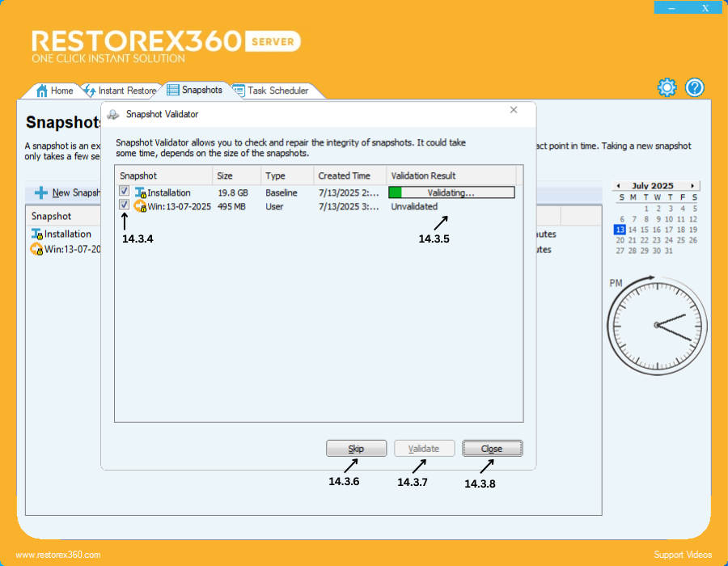
Task: Click the User type cell
Action: (274, 206)
